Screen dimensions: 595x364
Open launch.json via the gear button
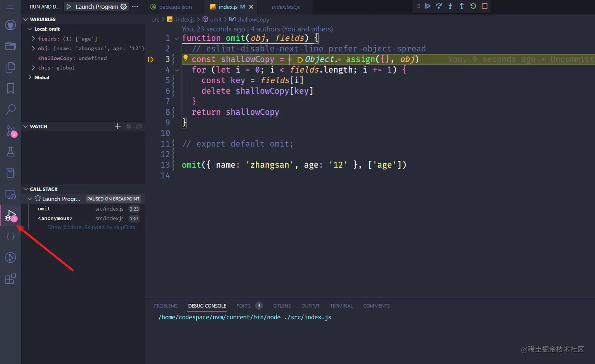click(124, 7)
